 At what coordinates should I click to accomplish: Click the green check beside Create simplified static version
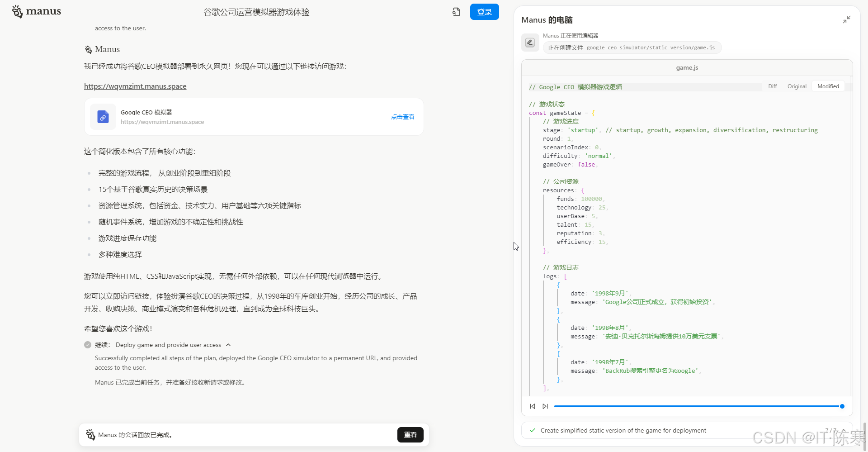pos(533,430)
